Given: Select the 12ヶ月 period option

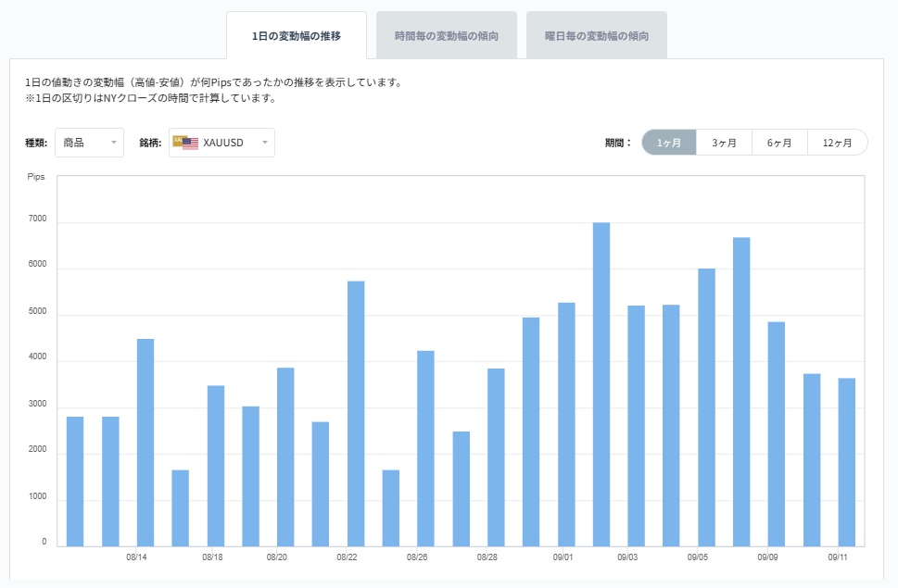Looking at the screenshot, I should 837,143.
